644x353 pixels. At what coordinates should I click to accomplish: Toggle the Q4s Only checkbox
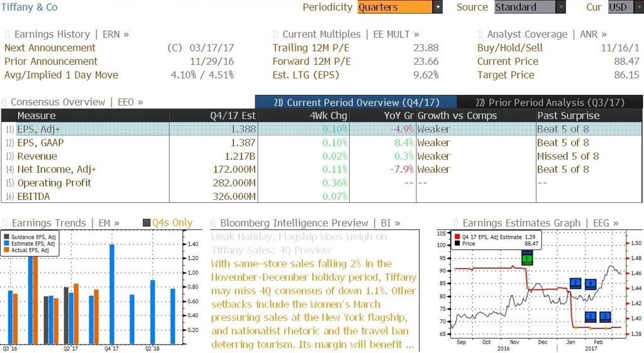(147, 222)
